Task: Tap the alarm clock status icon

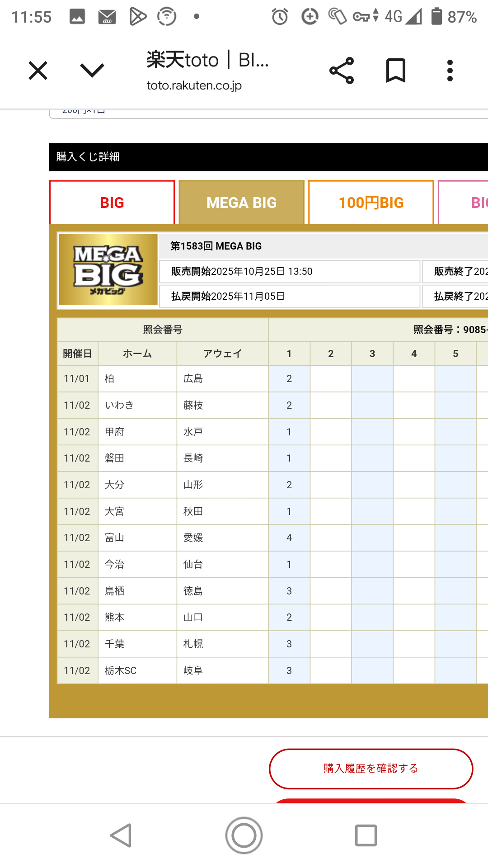Action: click(280, 17)
